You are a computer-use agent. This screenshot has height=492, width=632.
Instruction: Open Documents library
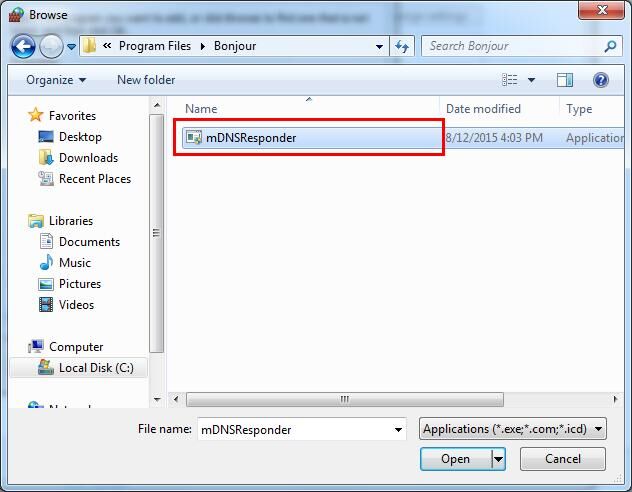coord(89,241)
